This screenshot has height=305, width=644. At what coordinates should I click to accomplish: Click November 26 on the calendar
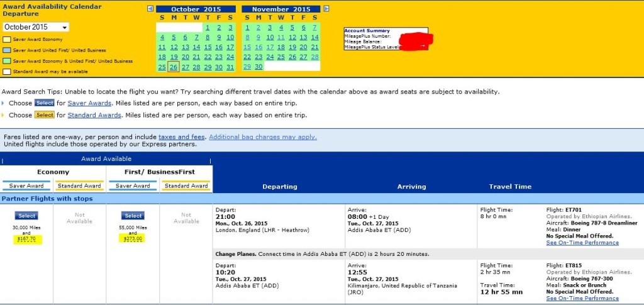click(292, 57)
